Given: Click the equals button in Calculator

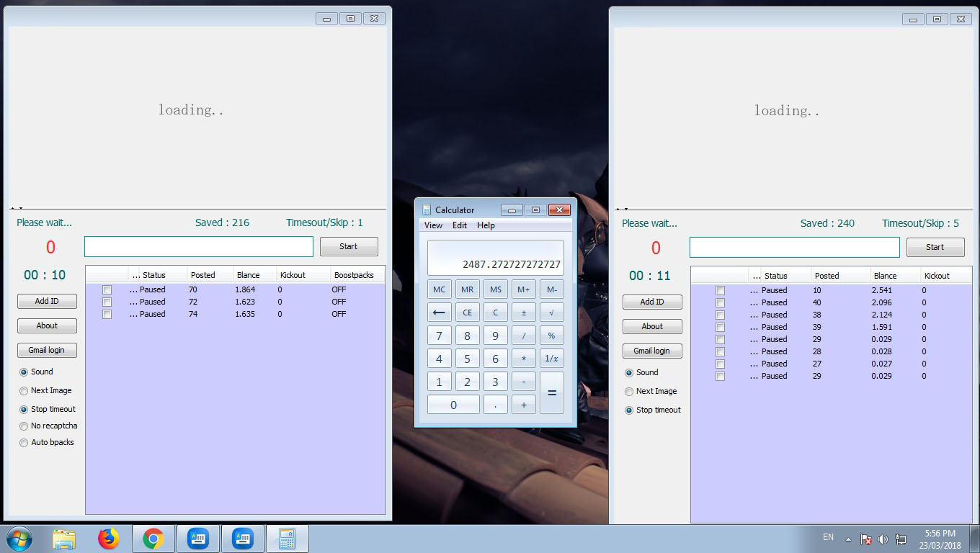Looking at the screenshot, I should tap(552, 393).
